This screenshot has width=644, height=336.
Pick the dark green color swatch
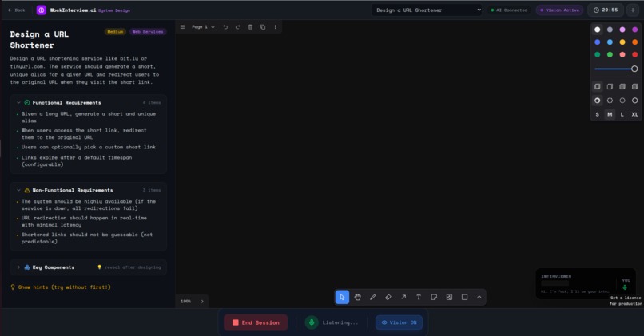tap(597, 54)
